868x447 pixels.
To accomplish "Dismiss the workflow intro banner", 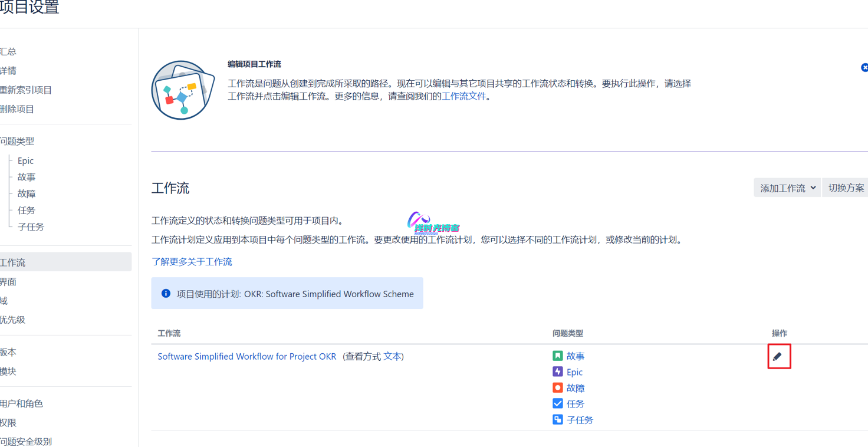I will [x=864, y=68].
